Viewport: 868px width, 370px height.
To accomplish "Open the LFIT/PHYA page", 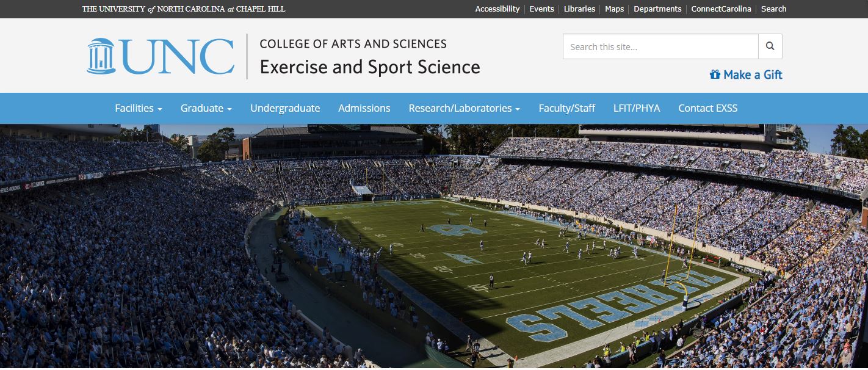I will pyautogui.click(x=637, y=108).
